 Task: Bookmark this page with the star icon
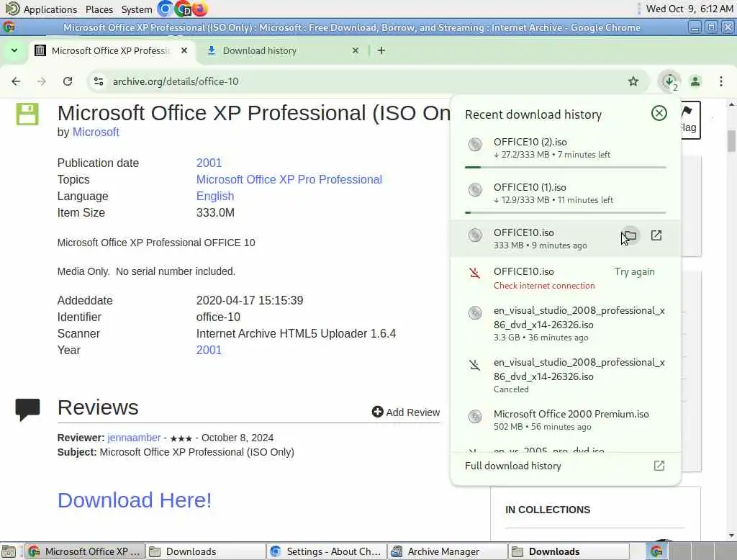point(633,81)
